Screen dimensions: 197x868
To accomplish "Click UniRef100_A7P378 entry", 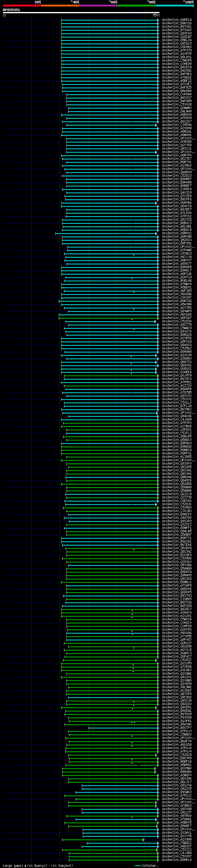I will (176, 50).
